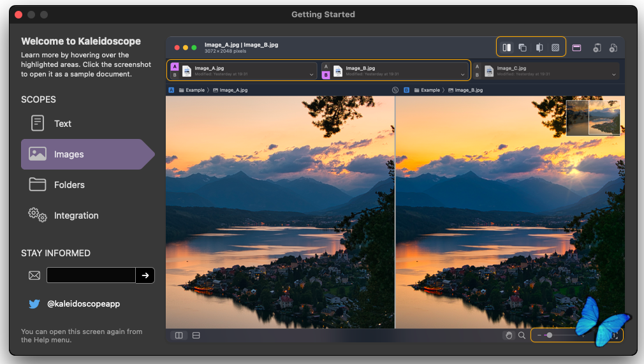Screen dimensions: 644x364
Task: Expand the Image_B.jpg file dropdown
Action: 463,75
